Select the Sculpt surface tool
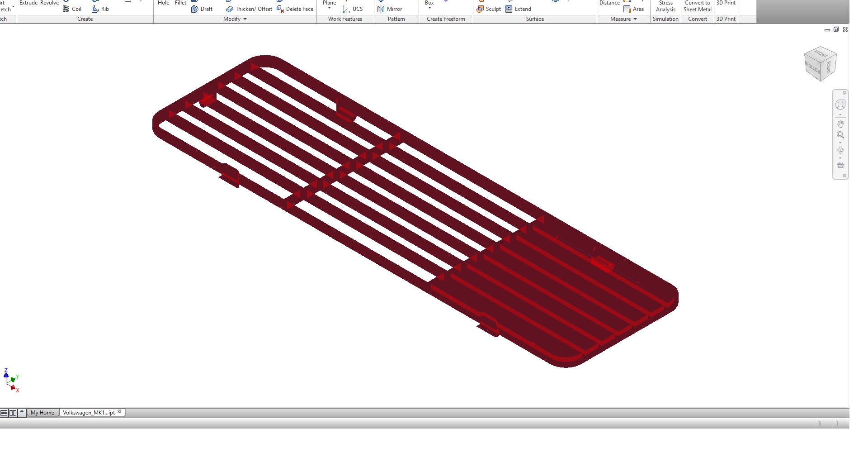The image size is (868, 467). [489, 9]
